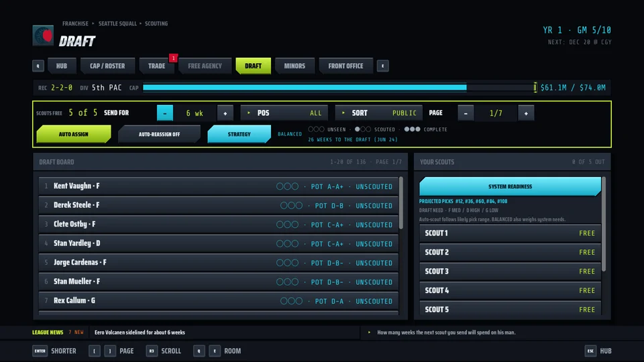Click the Enter key Shorter icon
644x362 pixels.
[40, 351]
